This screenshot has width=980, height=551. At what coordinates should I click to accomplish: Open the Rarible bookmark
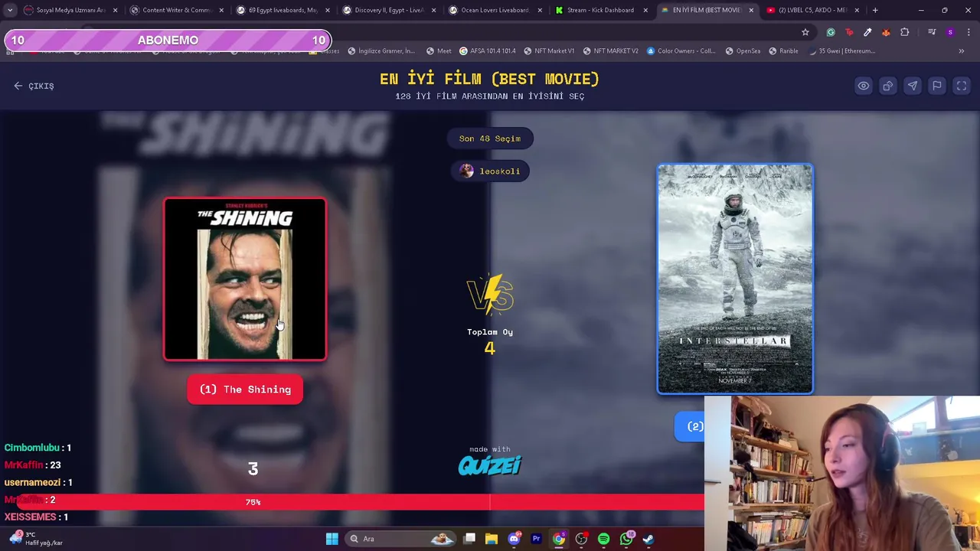coord(783,51)
